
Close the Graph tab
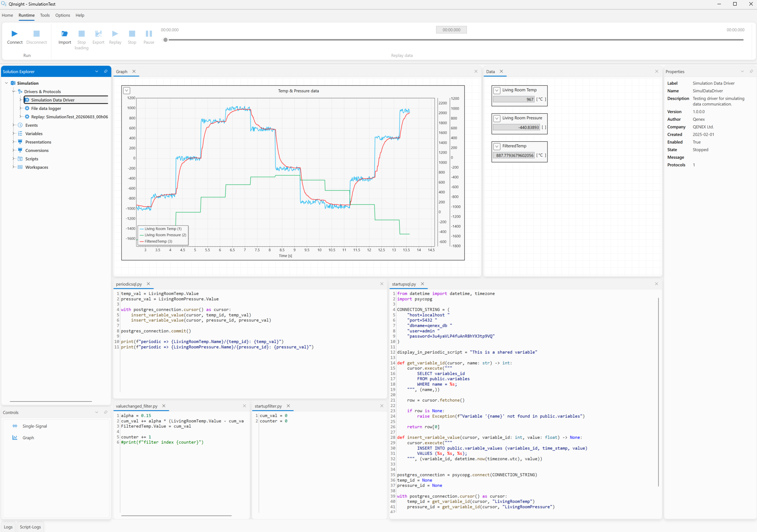[134, 71]
